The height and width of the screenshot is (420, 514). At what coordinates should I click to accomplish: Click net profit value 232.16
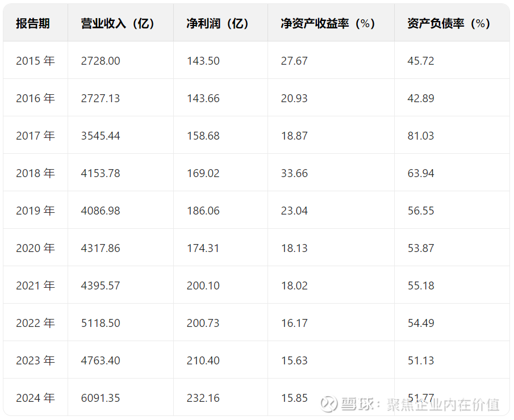tap(203, 398)
